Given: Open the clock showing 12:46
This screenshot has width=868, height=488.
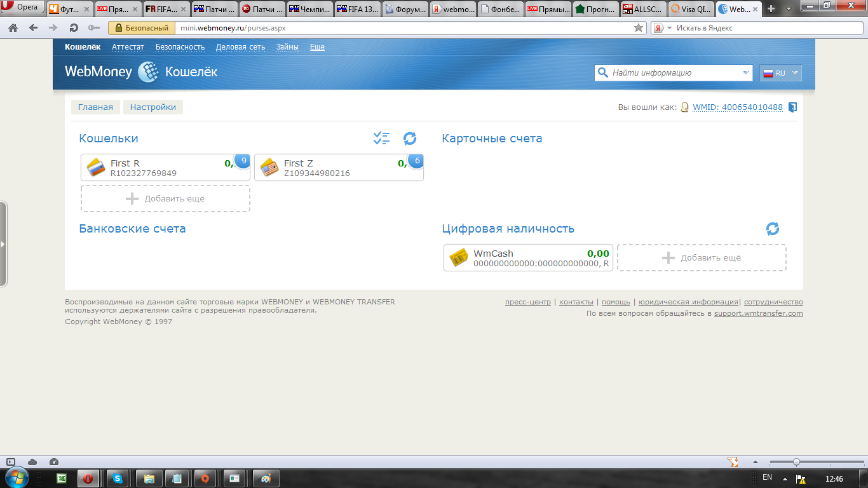Looking at the screenshot, I should pos(834,478).
